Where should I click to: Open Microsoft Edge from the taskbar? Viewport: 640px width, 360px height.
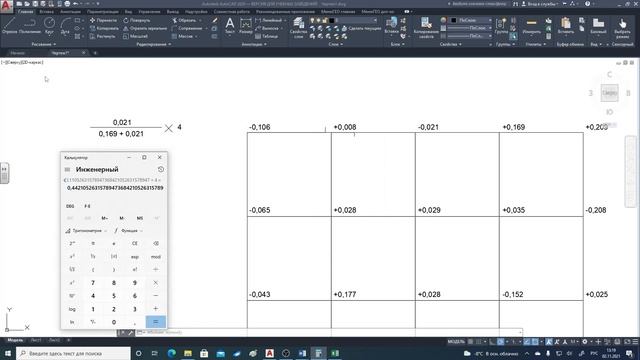click(x=171, y=353)
